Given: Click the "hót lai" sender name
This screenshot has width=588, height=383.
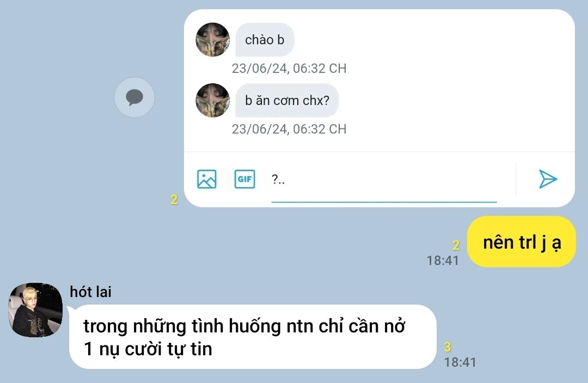Looking at the screenshot, I should pyautogui.click(x=90, y=292).
